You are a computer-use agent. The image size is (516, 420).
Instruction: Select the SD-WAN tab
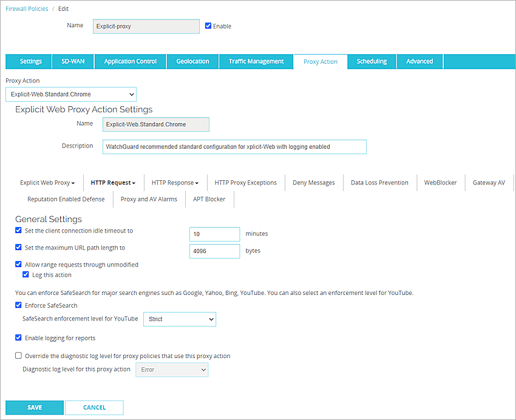pos(72,61)
